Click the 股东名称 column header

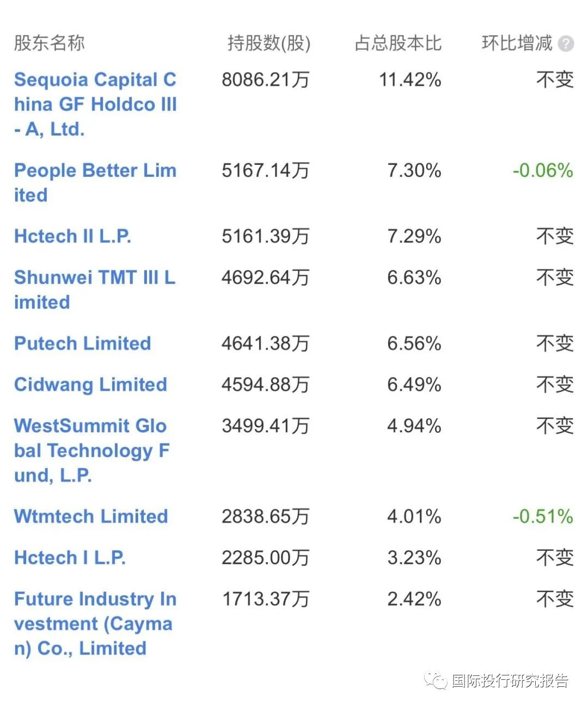[x=50, y=43]
